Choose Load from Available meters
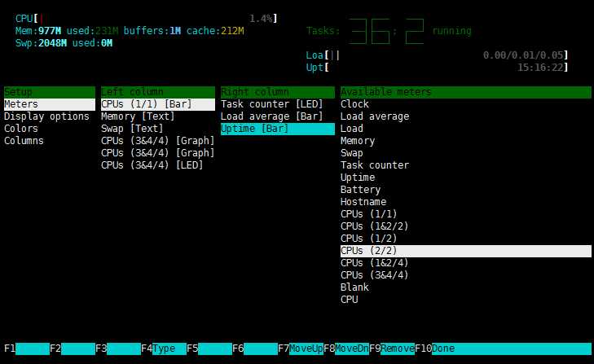The height and width of the screenshot is (364, 594). click(x=351, y=129)
